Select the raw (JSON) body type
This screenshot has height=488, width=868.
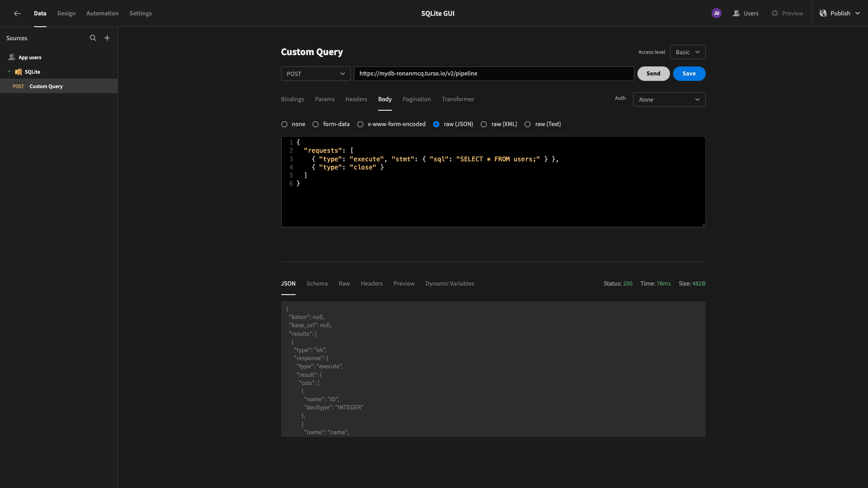pos(436,124)
